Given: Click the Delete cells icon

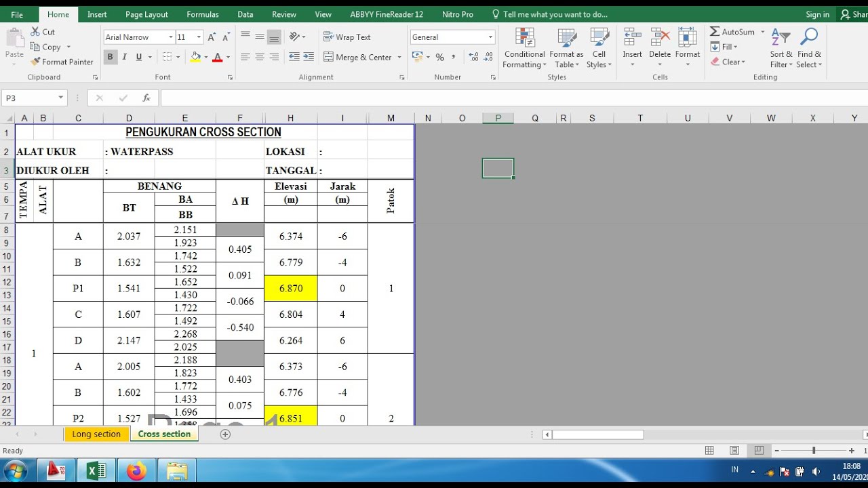Looking at the screenshot, I should 659,37.
